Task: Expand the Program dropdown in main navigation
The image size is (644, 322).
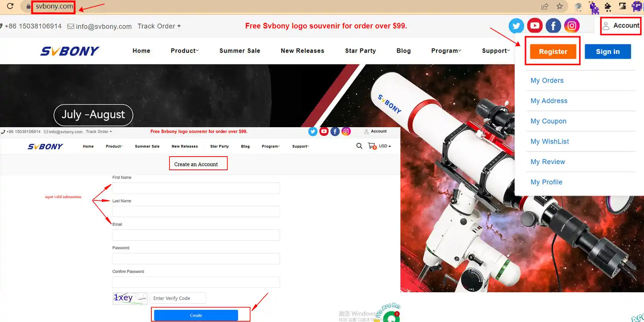Action: [x=446, y=51]
